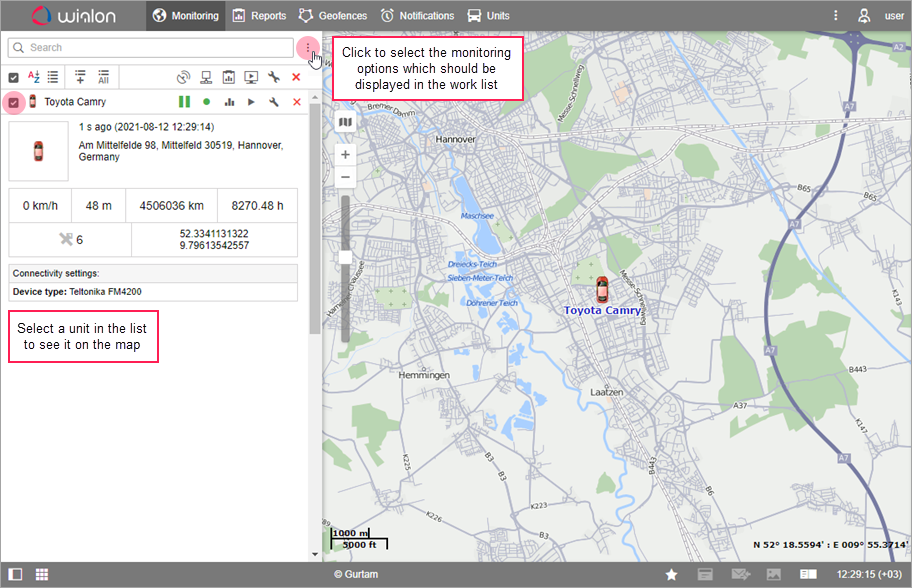Screen dimensions: 912x588
Task: Uncheck Toyota Camry visibility checkbox
Action: [x=13, y=103]
